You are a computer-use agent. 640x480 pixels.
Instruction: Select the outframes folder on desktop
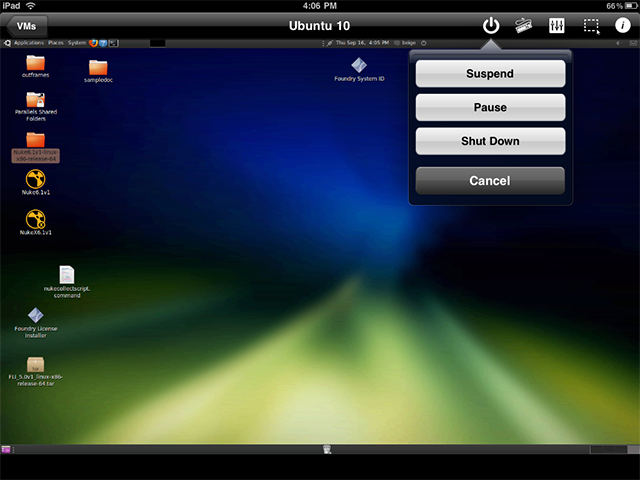(36, 67)
